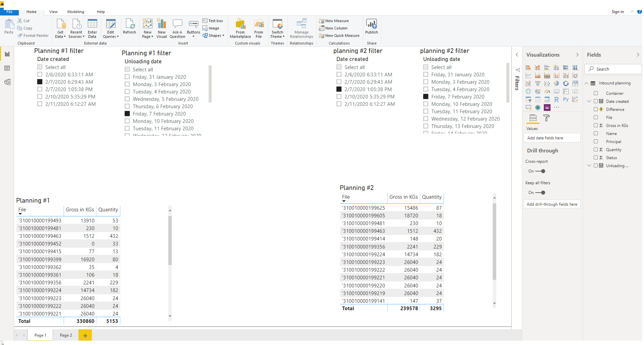The width and height of the screenshot is (644, 345).
Task: Select the scatter chart visualization
Action: (547, 83)
